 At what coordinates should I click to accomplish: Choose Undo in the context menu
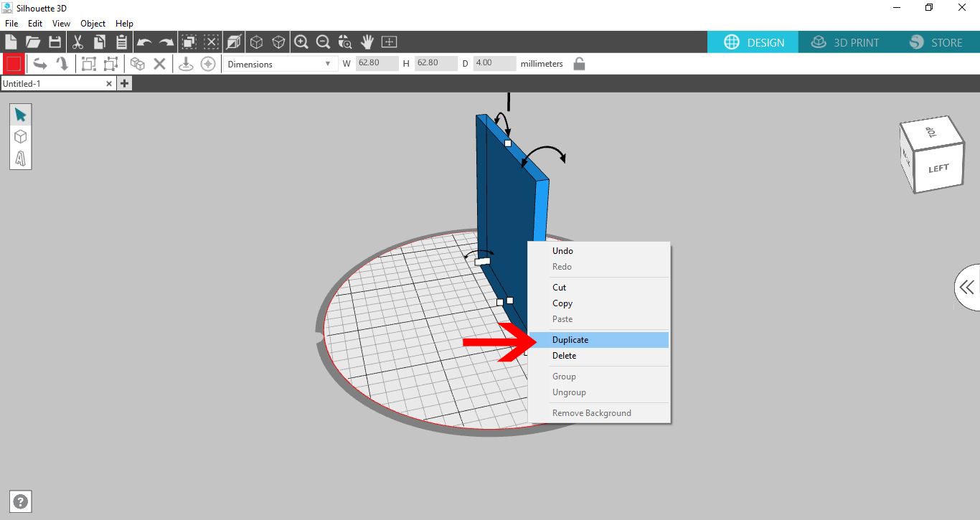click(x=598, y=251)
